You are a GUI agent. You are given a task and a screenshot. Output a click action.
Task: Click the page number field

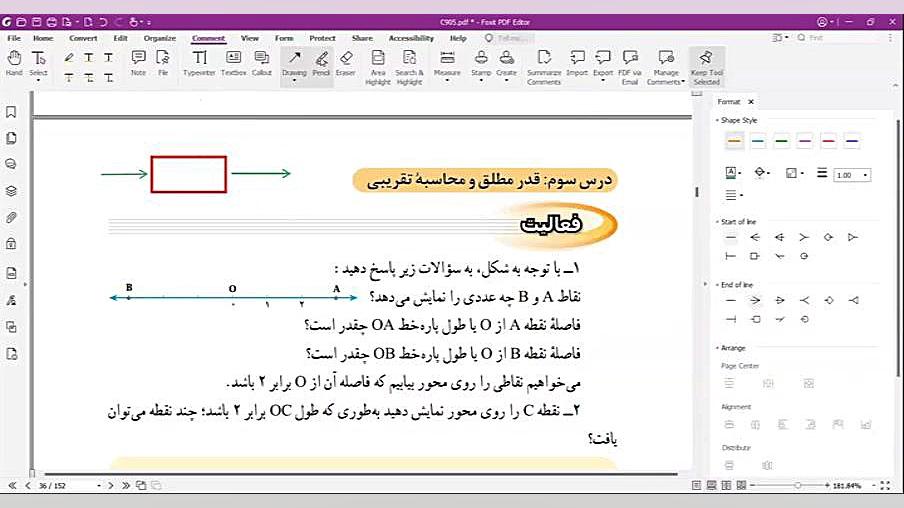pos(68,486)
